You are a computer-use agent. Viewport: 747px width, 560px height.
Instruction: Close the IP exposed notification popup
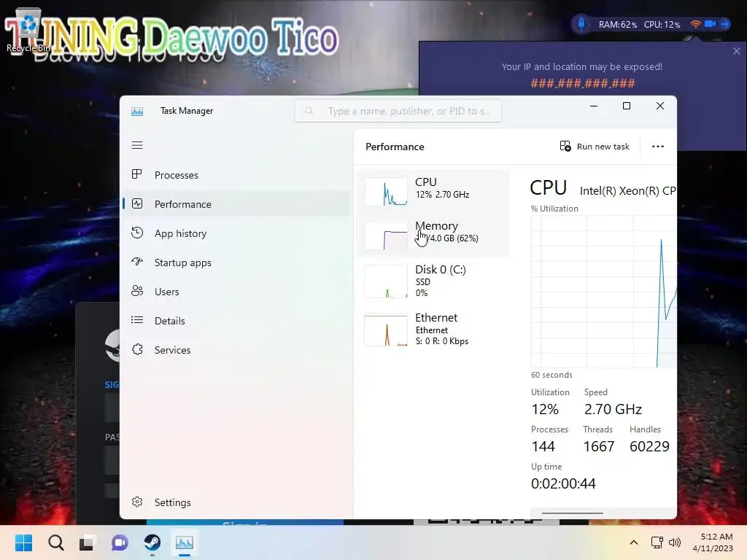point(737,51)
